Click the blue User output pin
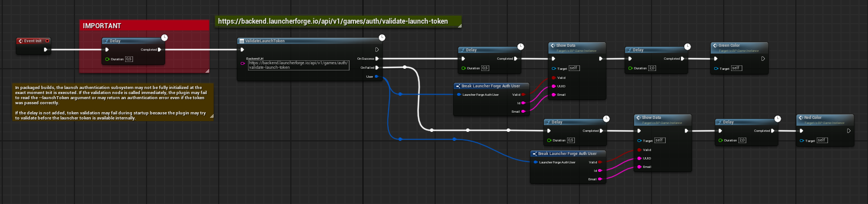Screen dimensions: 868x204 point(378,76)
